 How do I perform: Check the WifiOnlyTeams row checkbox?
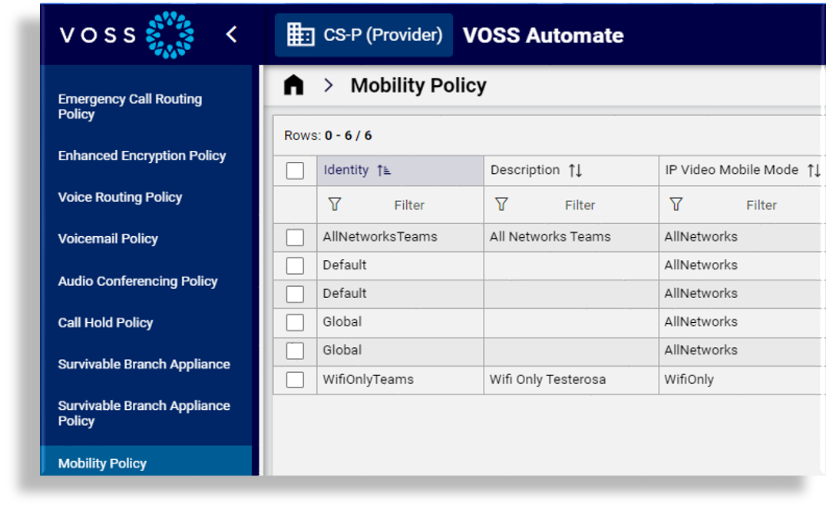[295, 380]
